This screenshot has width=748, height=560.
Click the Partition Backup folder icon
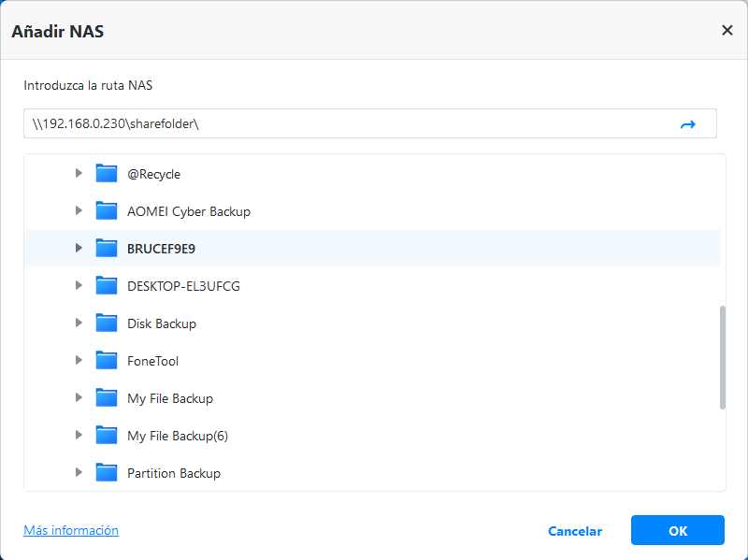pyautogui.click(x=106, y=473)
